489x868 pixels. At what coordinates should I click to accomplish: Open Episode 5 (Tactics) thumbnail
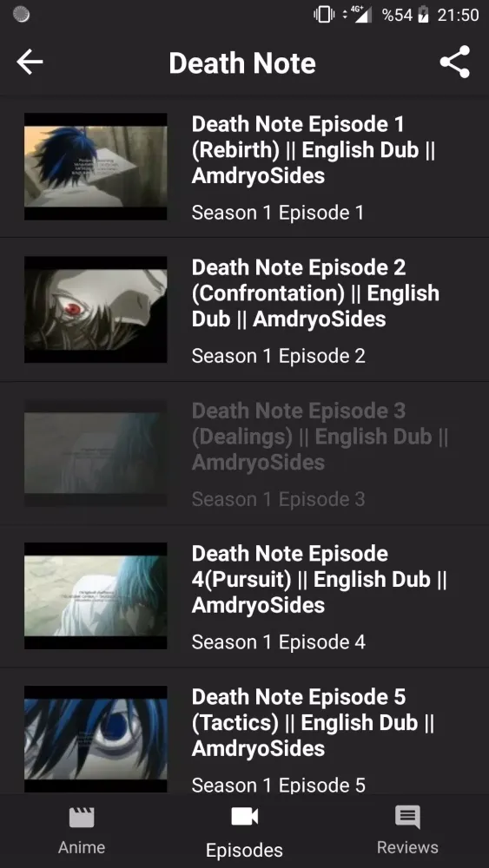[x=96, y=739]
